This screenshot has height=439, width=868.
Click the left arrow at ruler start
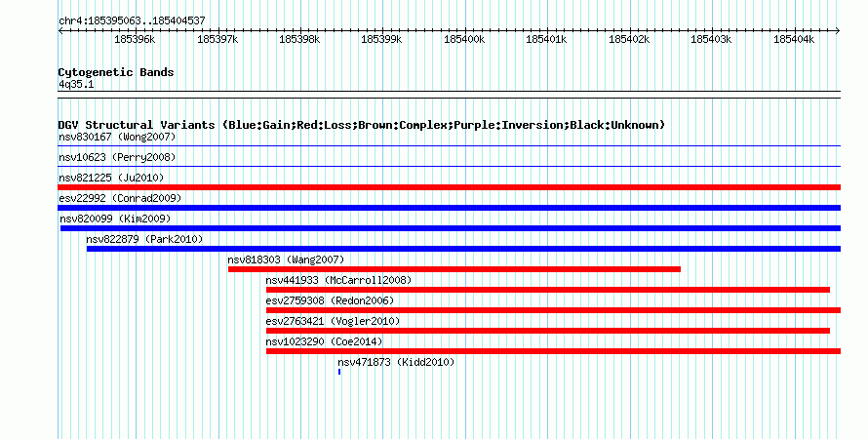click(60, 31)
